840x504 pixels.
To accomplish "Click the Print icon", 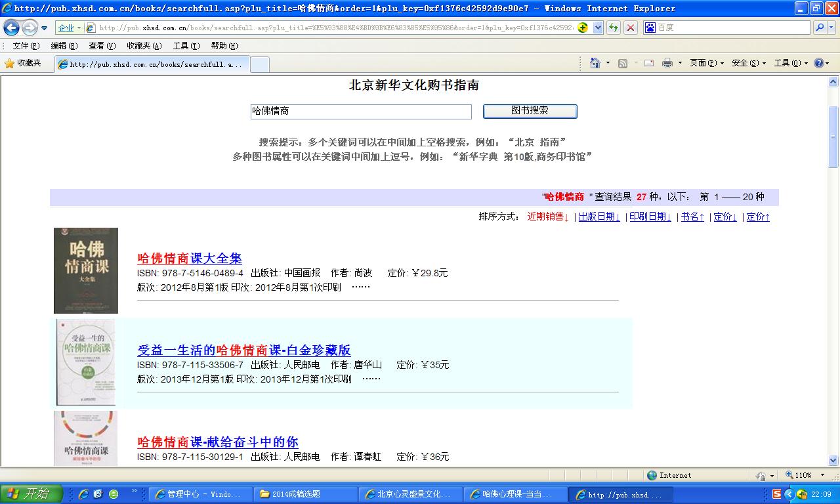I will 667,63.
